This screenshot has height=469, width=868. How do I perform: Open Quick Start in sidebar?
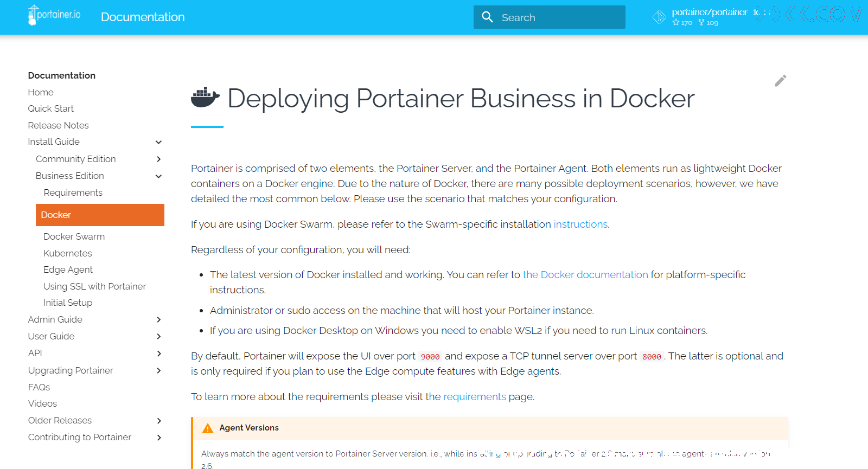51,108
